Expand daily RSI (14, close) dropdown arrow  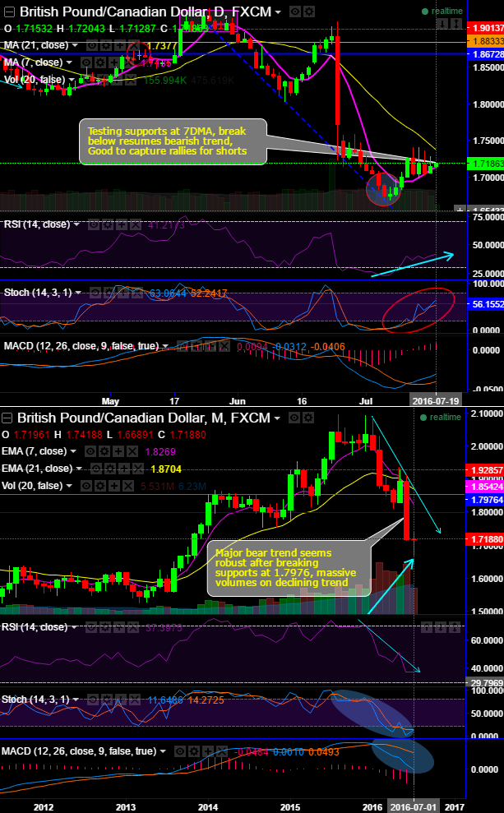coord(76,225)
